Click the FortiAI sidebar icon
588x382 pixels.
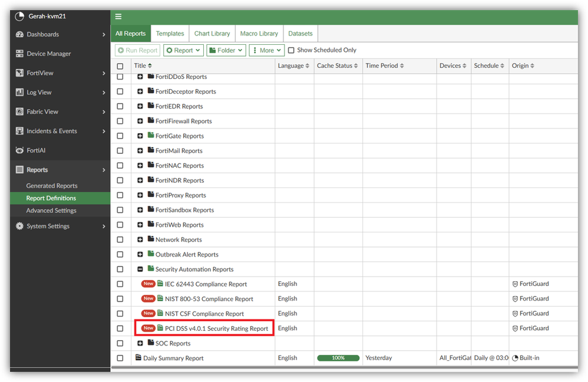click(x=19, y=150)
